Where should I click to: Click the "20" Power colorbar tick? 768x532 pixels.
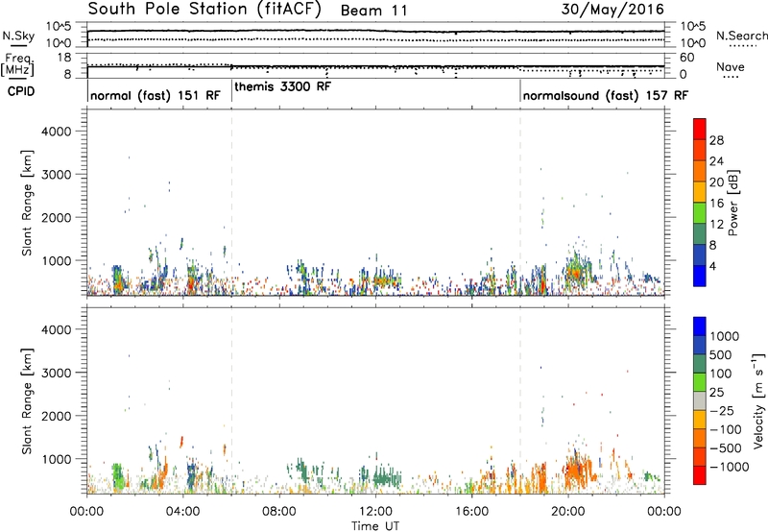coord(716,182)
